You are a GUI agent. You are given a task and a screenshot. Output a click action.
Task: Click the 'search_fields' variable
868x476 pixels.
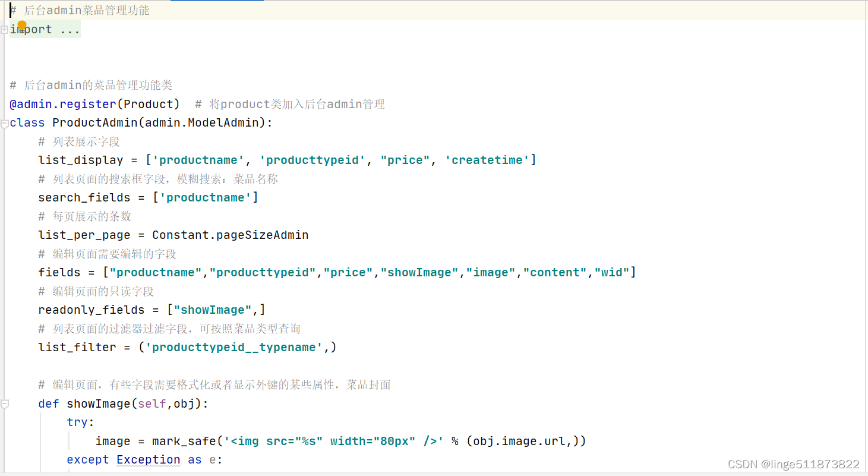84,197
